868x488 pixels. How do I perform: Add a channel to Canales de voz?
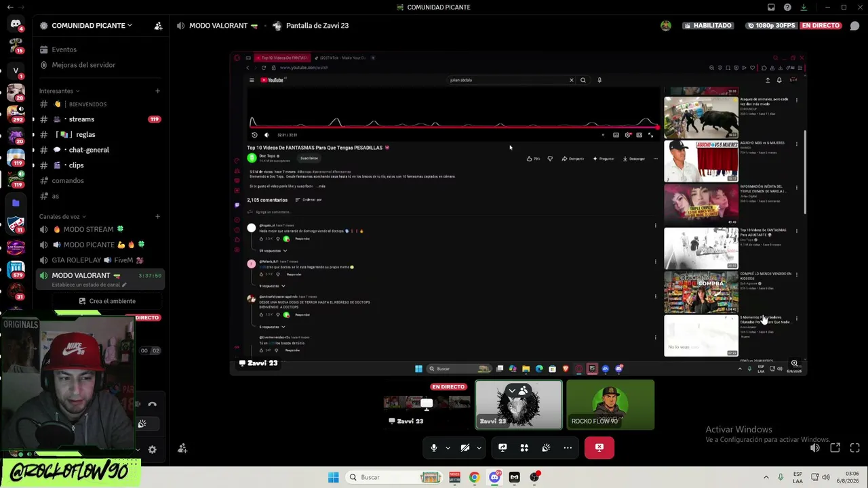pos(158,217)
